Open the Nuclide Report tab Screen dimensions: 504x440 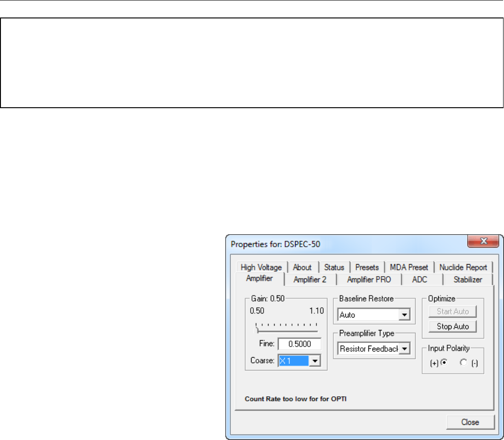[463, 267]
